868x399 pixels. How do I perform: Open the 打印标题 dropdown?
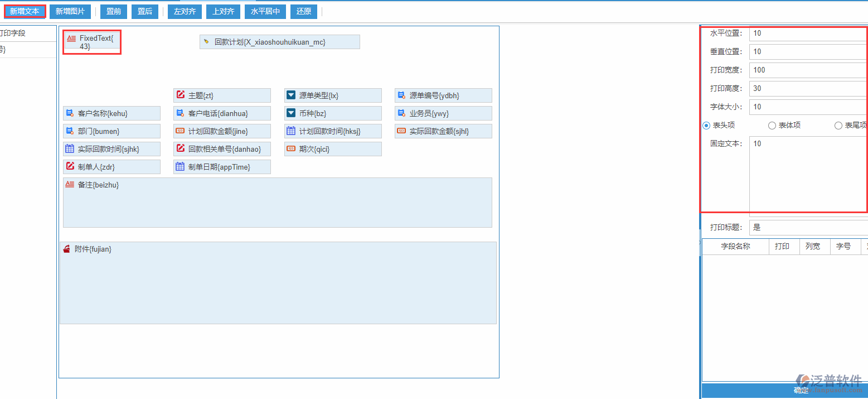[x=808, y=228]
